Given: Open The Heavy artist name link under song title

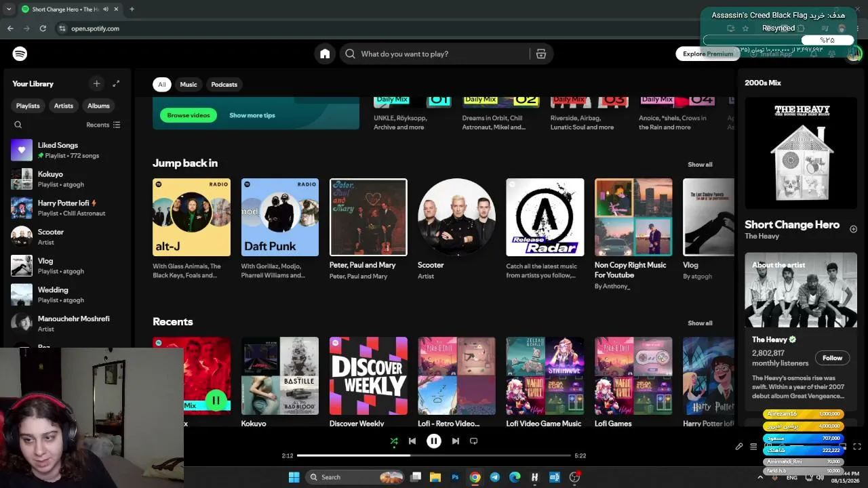Looking at the screenshot, I should (762, 237).
